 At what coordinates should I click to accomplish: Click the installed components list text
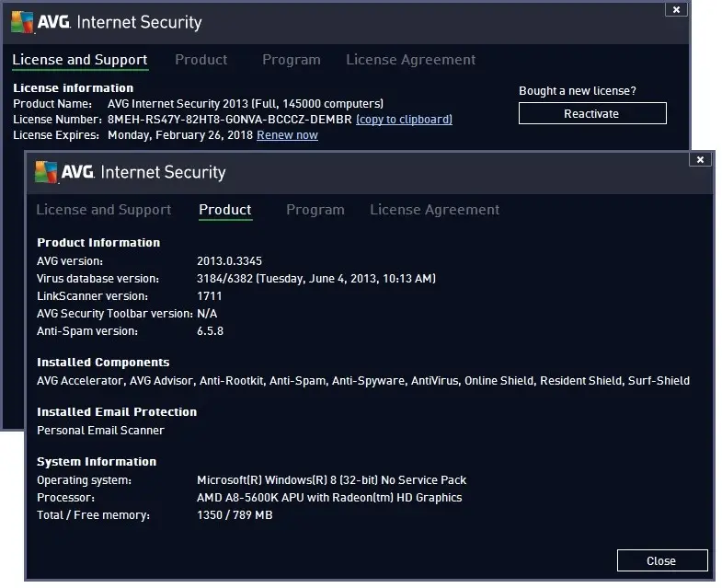[363, 381]
